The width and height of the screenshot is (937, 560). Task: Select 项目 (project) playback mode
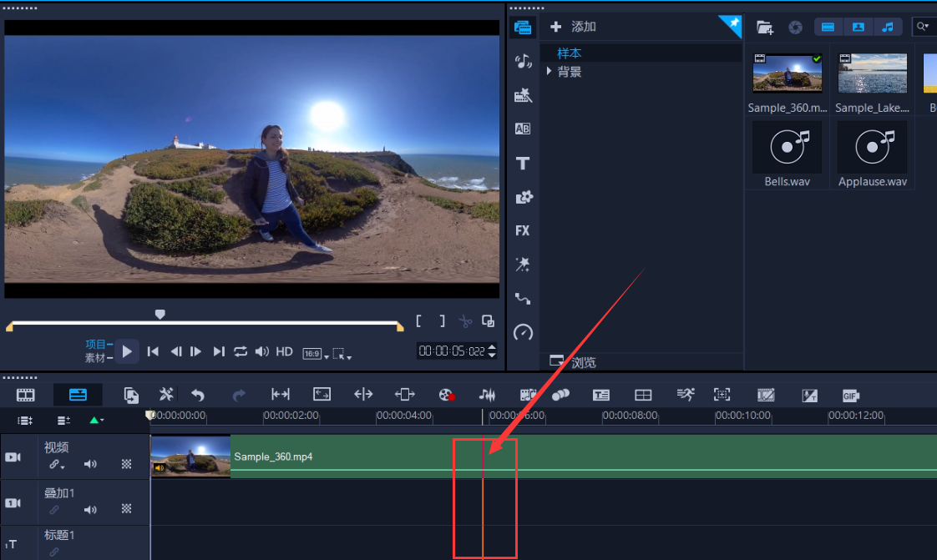[96, 344]
